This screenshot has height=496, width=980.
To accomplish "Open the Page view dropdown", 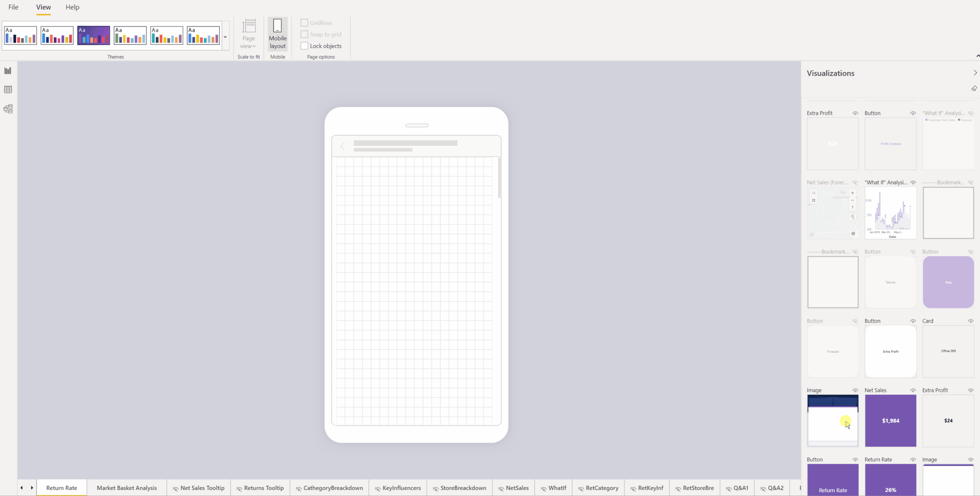I will click(249, 34).
